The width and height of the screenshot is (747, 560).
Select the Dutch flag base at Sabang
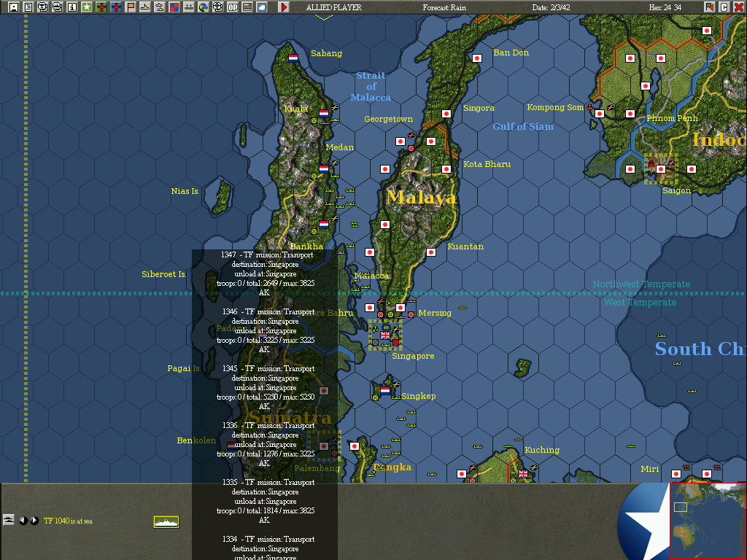click(293, 58)
